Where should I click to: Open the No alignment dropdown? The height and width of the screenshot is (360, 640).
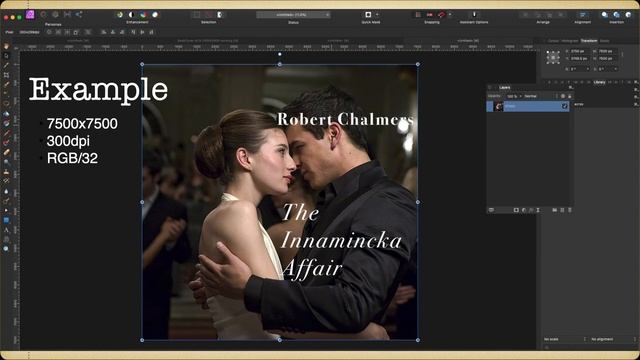point(613,340)
